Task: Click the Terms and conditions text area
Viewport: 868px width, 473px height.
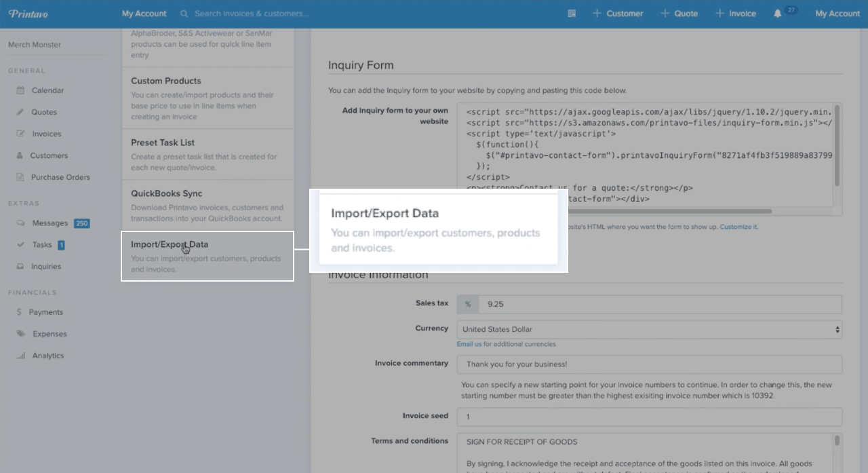Action: pos(646,453)
